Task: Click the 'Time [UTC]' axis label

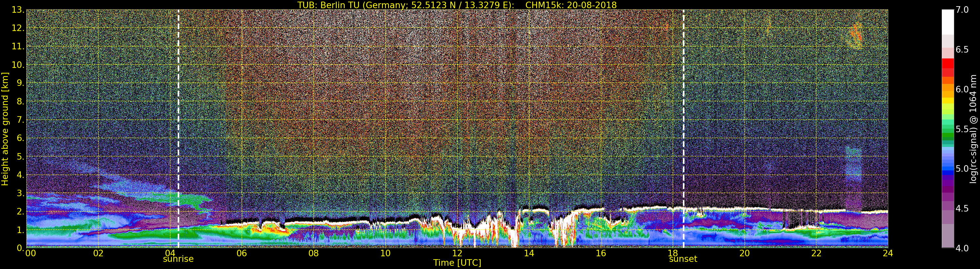Action: click(x=457, y=263)
